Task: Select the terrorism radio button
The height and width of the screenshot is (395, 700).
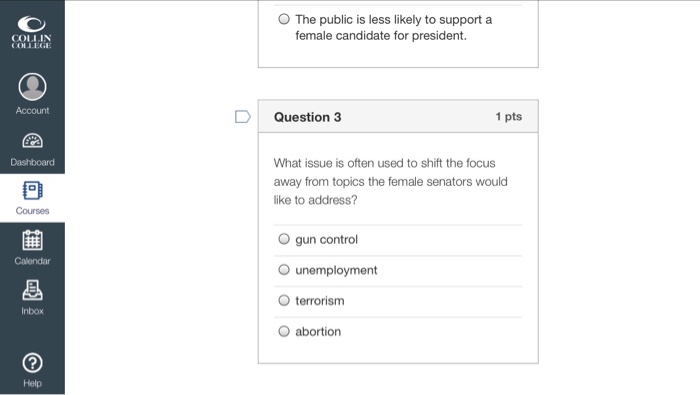Action: click(x=284, y=300)
